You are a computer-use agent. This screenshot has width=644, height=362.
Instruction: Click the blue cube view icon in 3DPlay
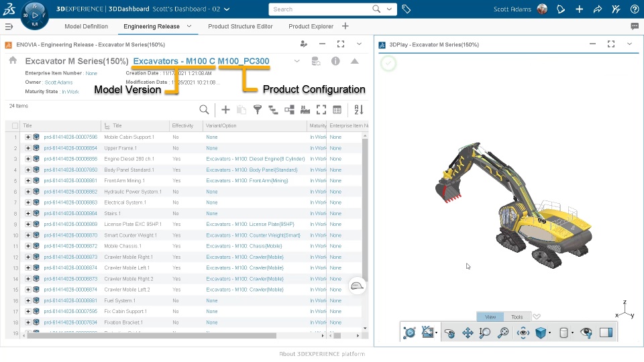541,333
